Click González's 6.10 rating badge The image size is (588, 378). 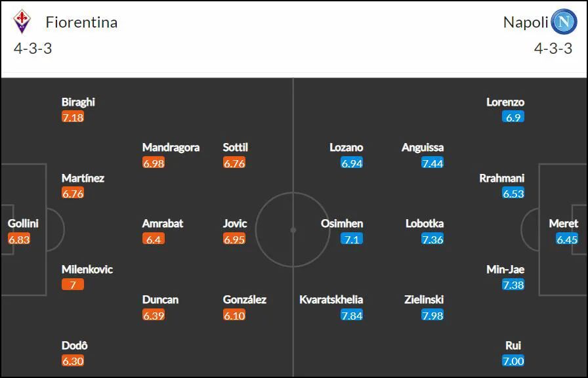click(234, 315)
